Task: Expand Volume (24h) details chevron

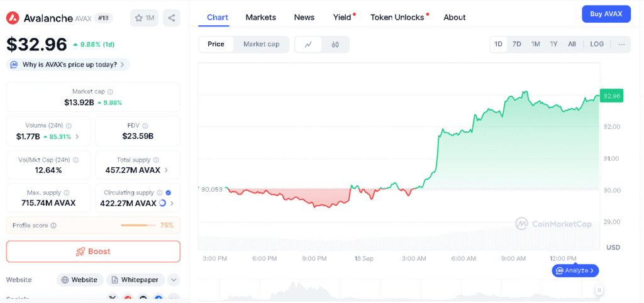Action: point(77,136)
